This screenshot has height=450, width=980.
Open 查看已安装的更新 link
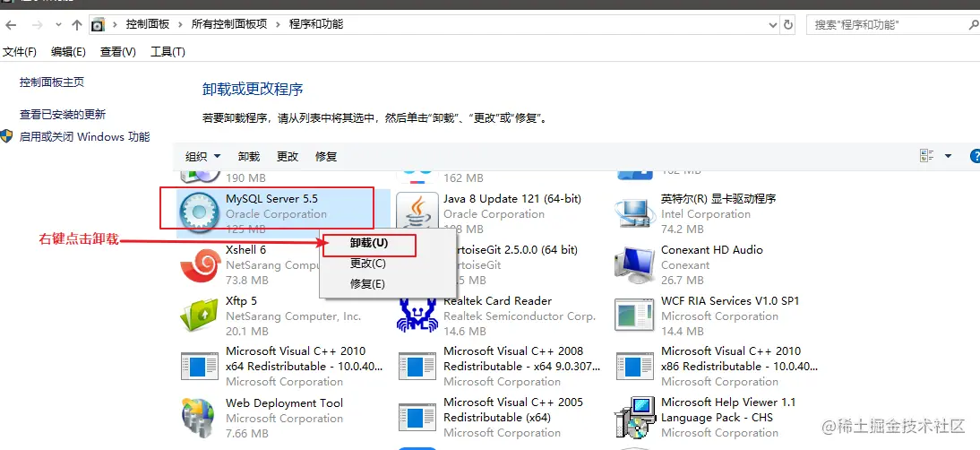click(x=63, y=115)
